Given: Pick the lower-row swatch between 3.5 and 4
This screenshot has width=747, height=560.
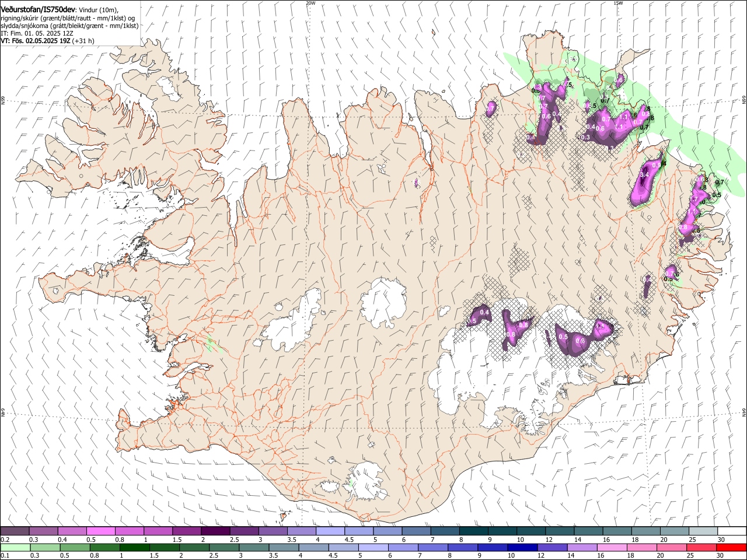Looking at the screenshot, I should (x=283, y=548).
